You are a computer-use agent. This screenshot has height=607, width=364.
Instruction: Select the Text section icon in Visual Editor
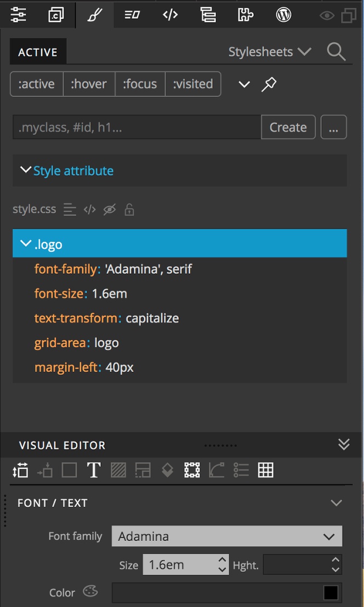point(94,470)
